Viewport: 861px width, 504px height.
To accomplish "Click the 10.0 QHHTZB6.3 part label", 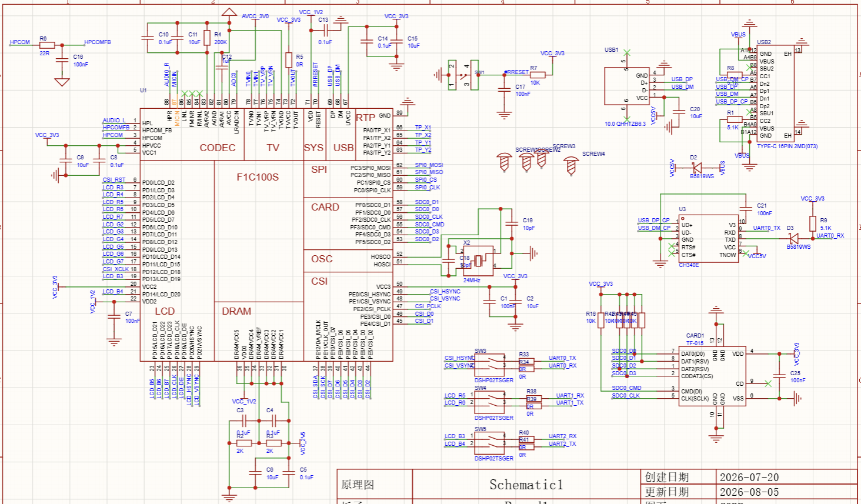I will (625, 124).
